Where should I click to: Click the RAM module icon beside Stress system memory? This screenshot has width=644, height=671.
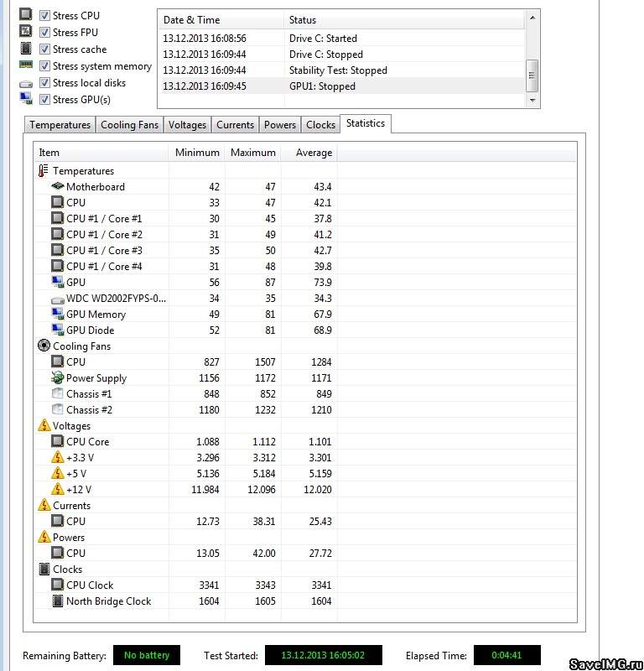pos(26,65)
